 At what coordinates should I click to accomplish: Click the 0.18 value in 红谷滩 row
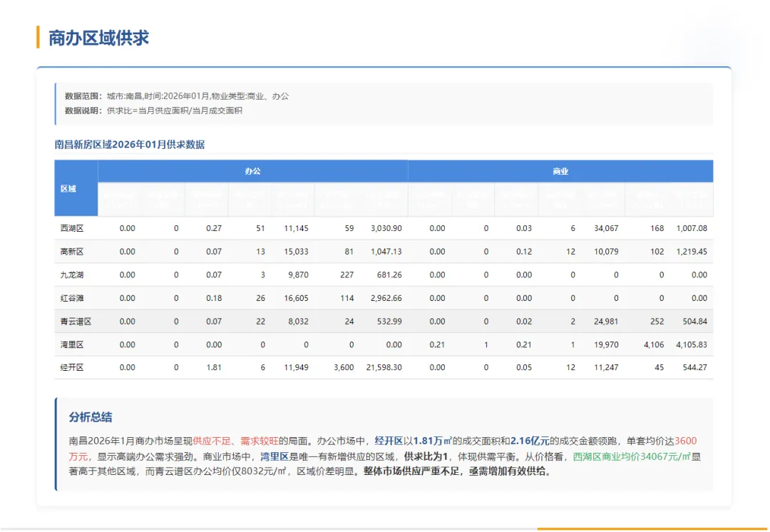coord(214,298)
